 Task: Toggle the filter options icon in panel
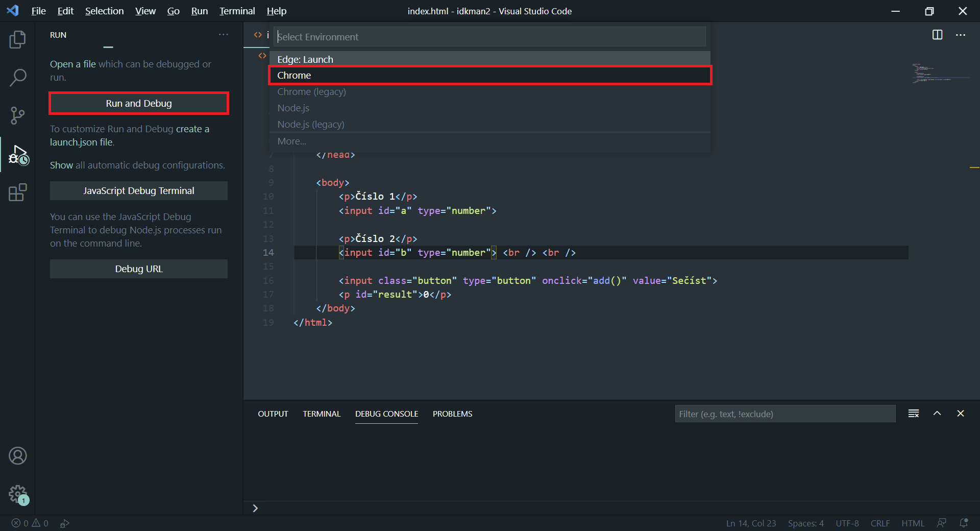913,414
